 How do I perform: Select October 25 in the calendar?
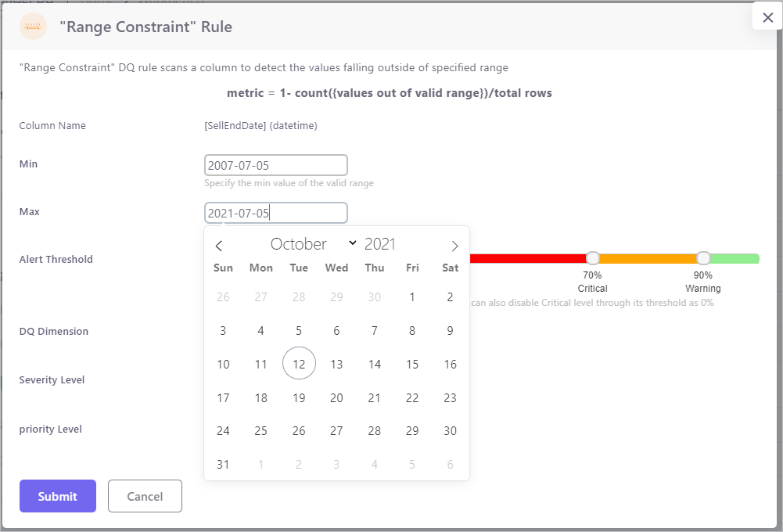[x=261, y=430]
